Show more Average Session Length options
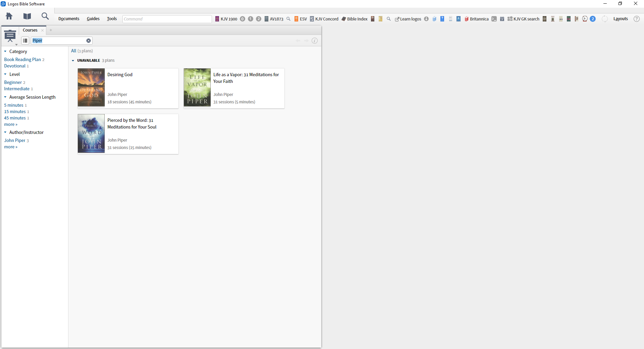Image resolution: width=644 pixels, height=349 pixels. [x=11, y=124]
